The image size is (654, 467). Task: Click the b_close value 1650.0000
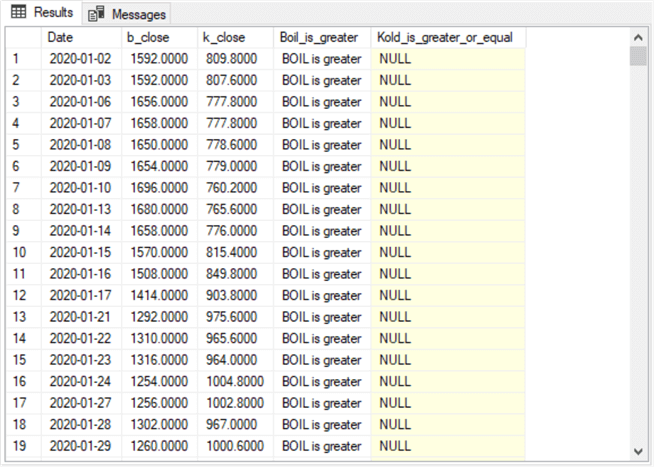click(x=159, y=145)
